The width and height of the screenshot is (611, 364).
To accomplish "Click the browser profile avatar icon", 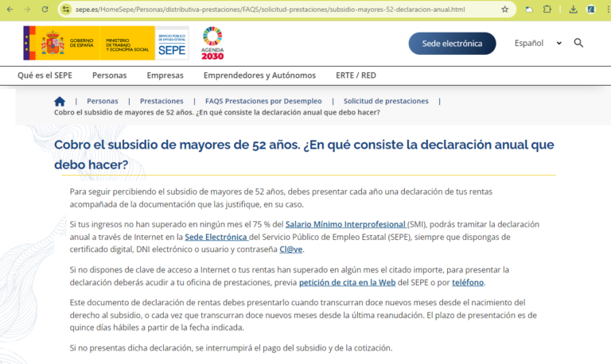I will (591, 10).
